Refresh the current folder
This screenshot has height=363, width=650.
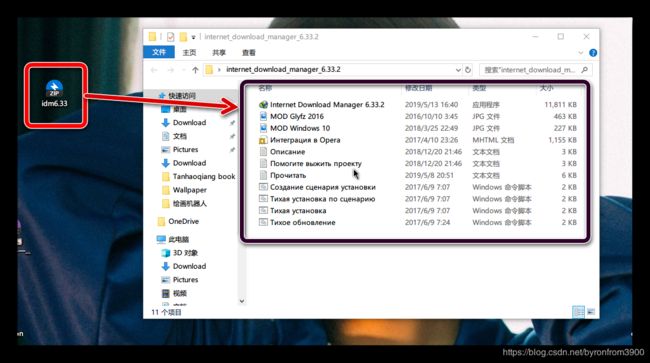point(468,70)
